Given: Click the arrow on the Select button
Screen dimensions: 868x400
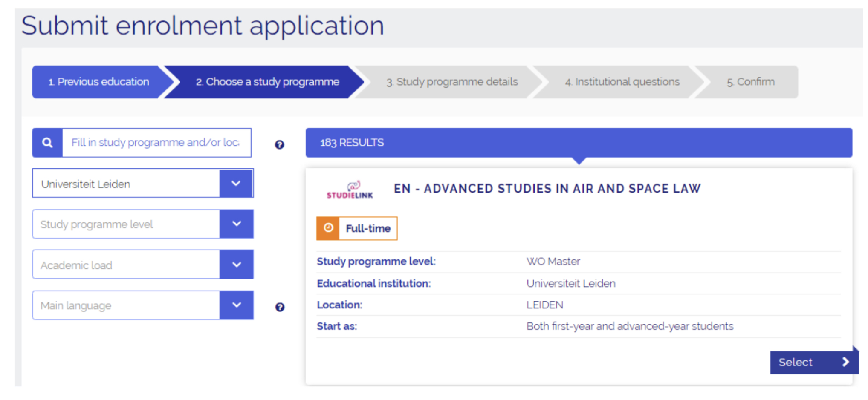Looking at the screenshot, I should (846, 362).
